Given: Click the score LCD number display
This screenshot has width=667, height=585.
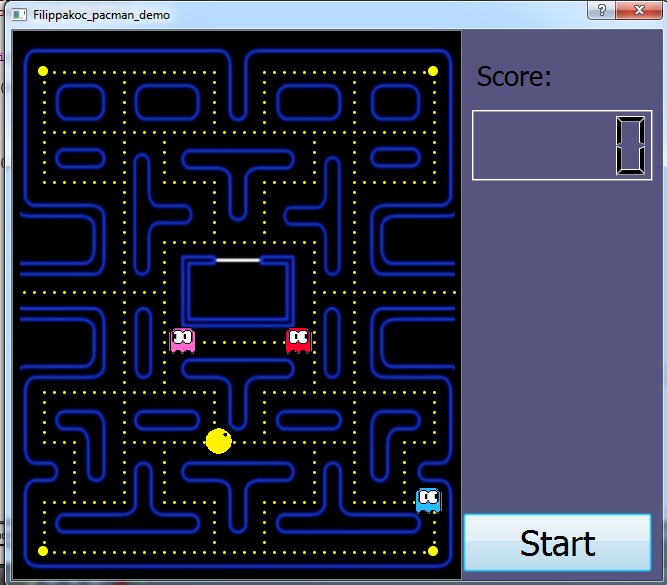Looking at the screenshot, I should click(x=562, y=145).
